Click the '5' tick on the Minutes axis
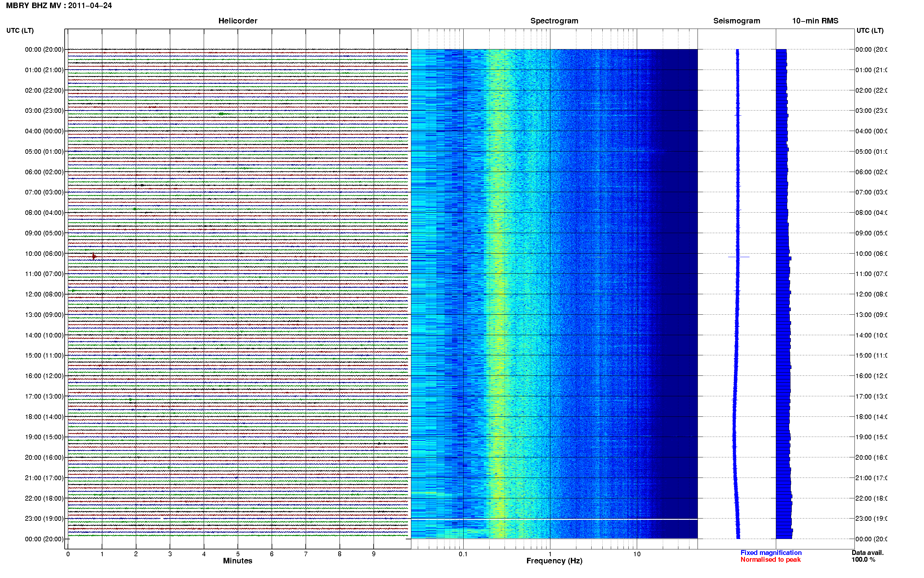The height and width of the screenshot is (578, 924). [x=237, y=554]
